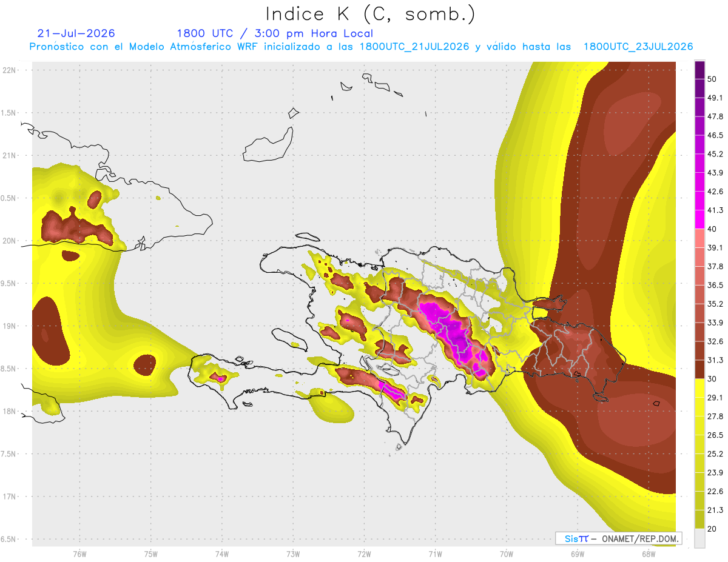The width and height of the screenshot is (728, 562).
Task: Click the legend value '26.5'
Action: pyautogui.click(x=715, y=435)
